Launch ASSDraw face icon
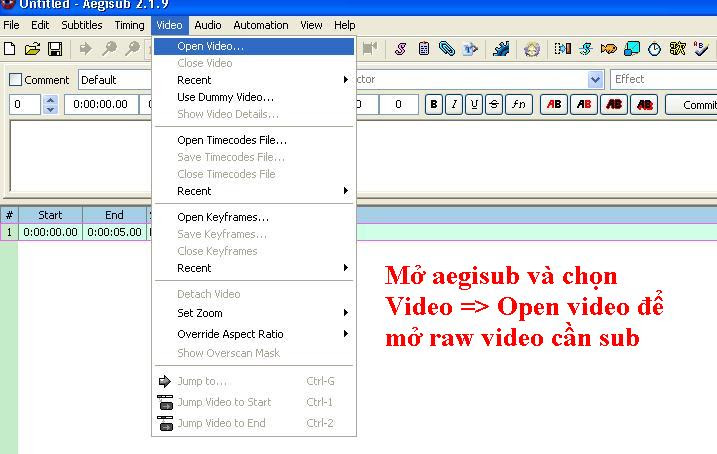The image size is (717, 454). pyautogui.click(x=531, y=48)
